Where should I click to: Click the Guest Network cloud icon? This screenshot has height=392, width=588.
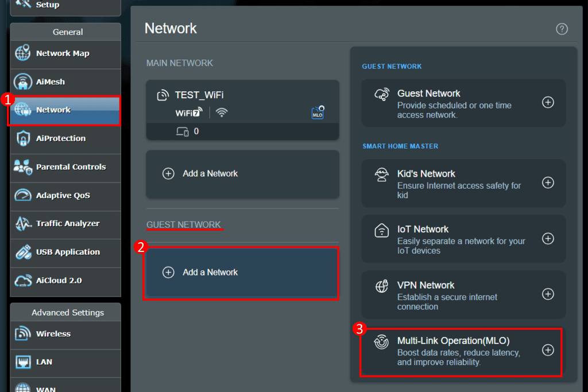382,95
